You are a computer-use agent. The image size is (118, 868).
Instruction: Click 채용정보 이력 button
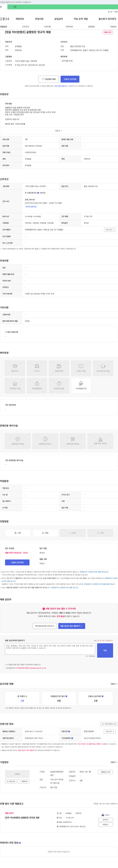coord(105,772)
